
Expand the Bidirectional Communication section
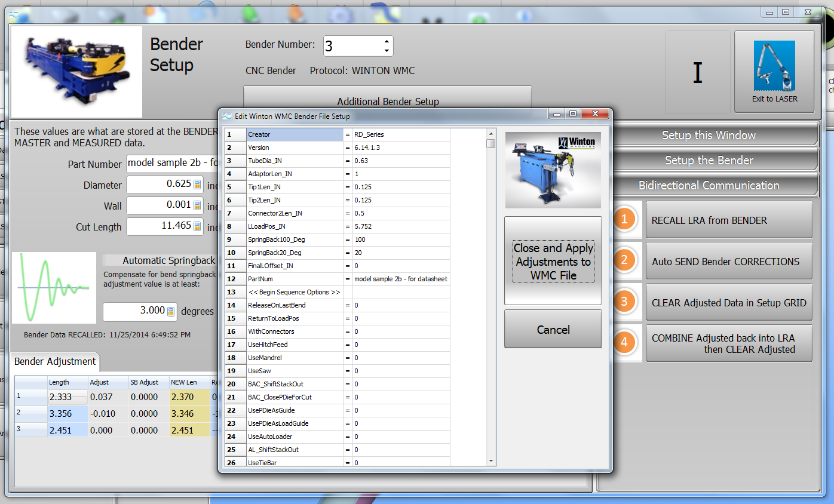(709, 186)
